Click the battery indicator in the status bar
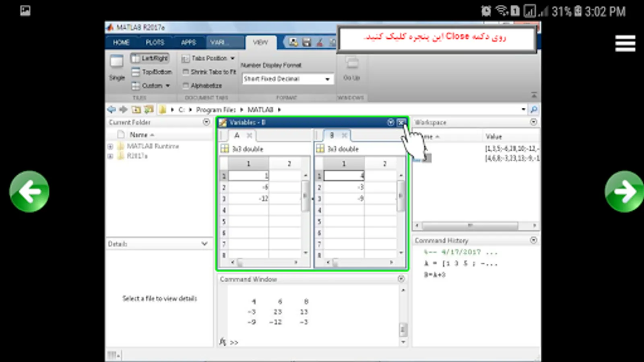644x362 pixels. [578, 11]
